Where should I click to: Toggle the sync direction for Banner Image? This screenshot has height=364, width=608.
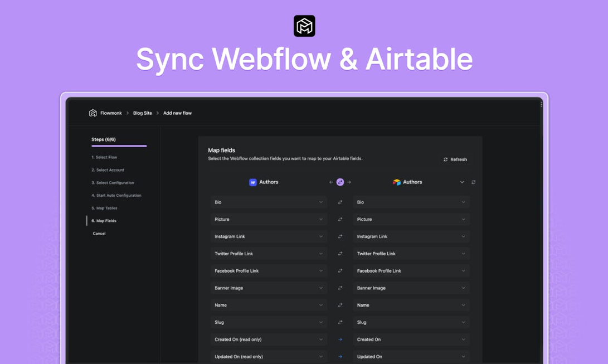tap(340, 288)
